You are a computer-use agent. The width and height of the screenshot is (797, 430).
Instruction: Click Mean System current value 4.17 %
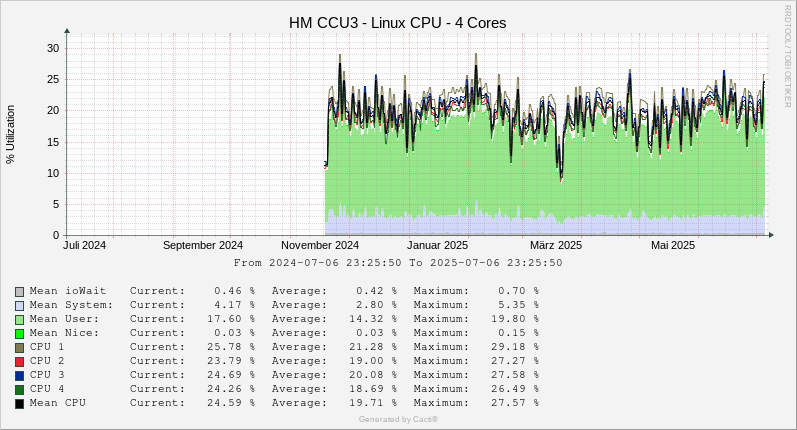(234, 305)
